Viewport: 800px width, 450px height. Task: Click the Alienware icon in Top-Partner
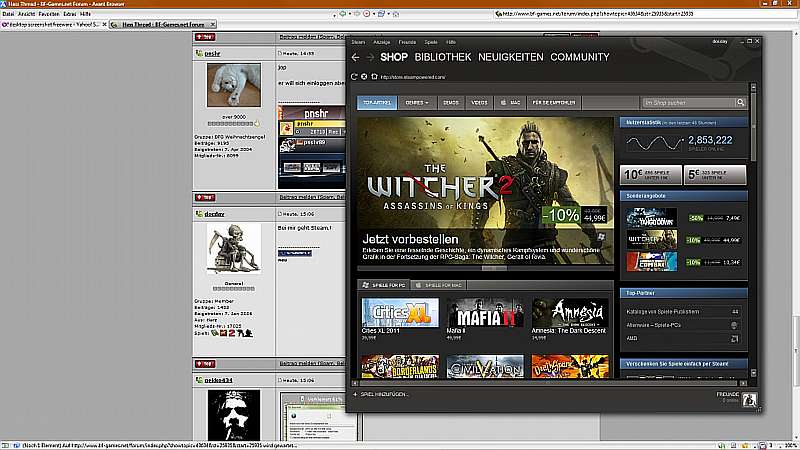coord(734,325)
